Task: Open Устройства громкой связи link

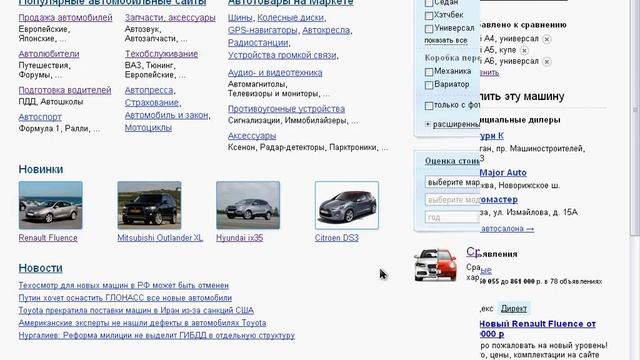Action: coord(282,55)
